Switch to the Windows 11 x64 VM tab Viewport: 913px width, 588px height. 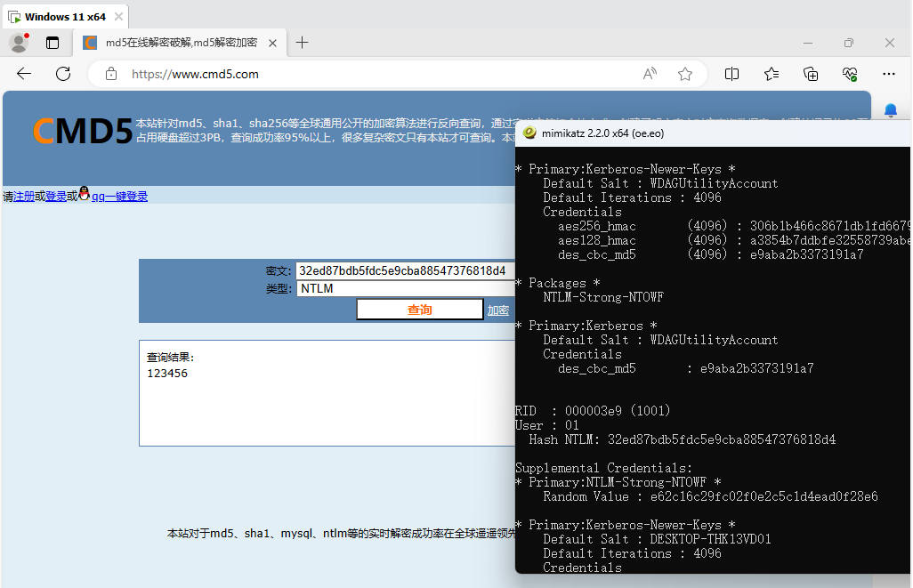tap(65, 17)
